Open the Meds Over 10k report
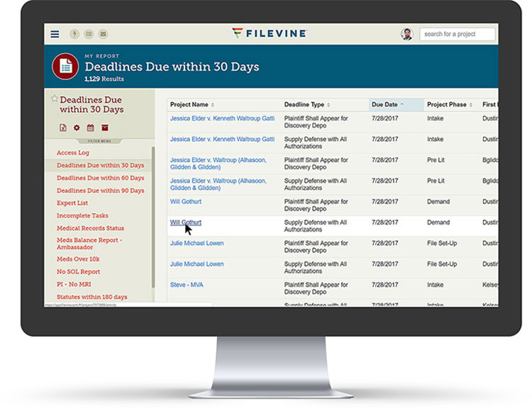Screen dimensions: 532x409 pos(78,259)
